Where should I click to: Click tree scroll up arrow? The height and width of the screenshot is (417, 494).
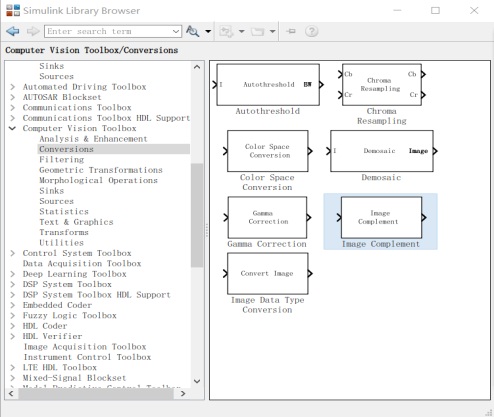(x=197, y=67)
